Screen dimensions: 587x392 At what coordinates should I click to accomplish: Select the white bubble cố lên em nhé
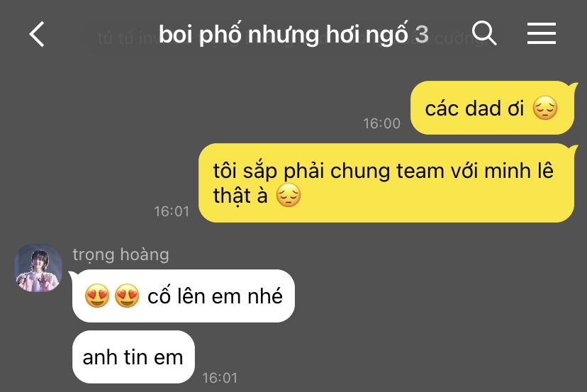pos(184,296)
